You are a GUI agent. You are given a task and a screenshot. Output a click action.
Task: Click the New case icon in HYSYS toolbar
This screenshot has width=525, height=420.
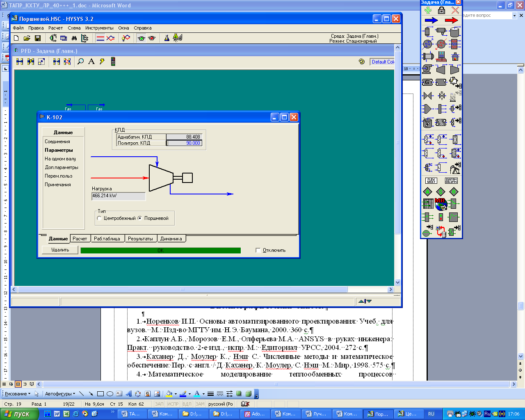pos(16,38)
